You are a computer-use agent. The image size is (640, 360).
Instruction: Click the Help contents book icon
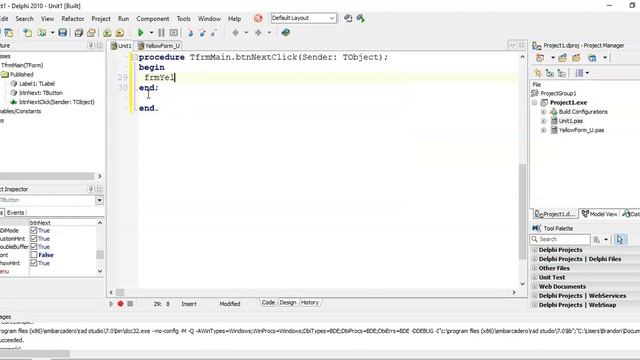(x=286, y=33)
